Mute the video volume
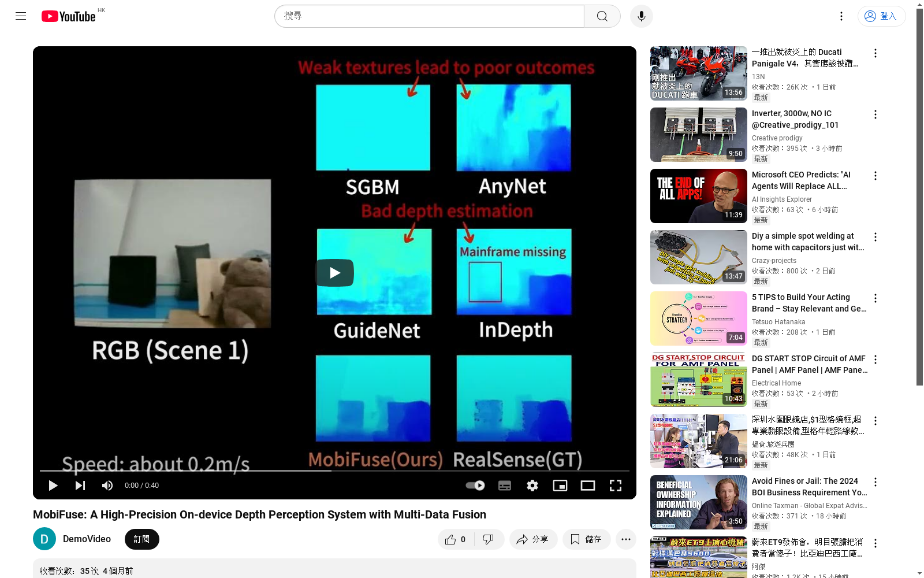 [107, 486]
